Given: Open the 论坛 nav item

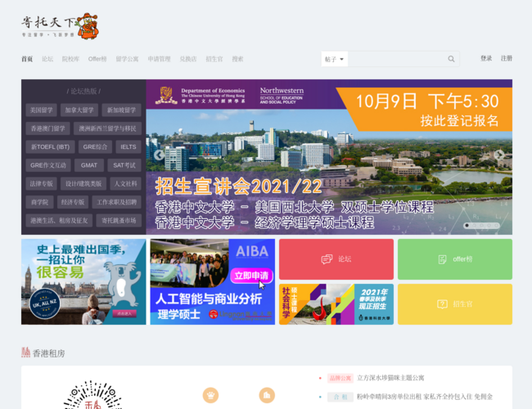Looking at the screenshot, I should [47, 59].
